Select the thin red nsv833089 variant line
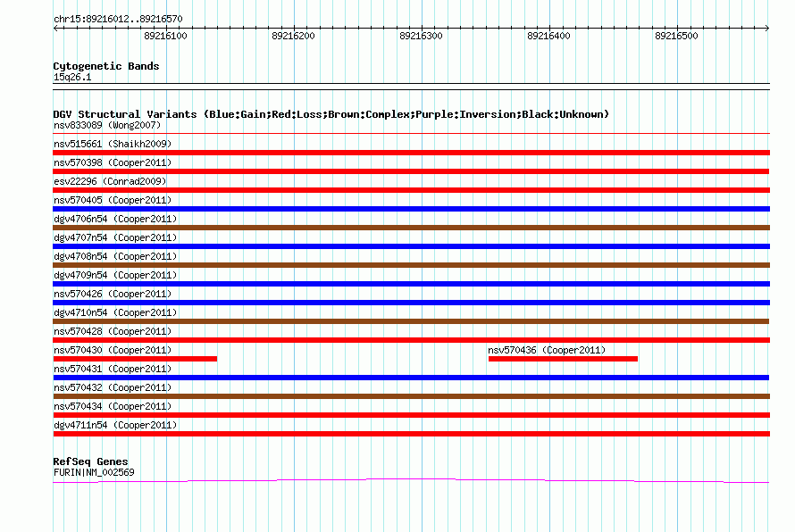 (411, 133)
